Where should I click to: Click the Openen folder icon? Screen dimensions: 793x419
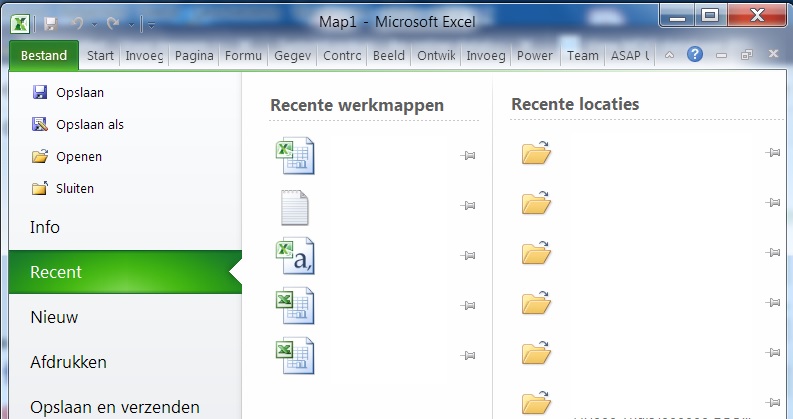(x=40, y=157)
